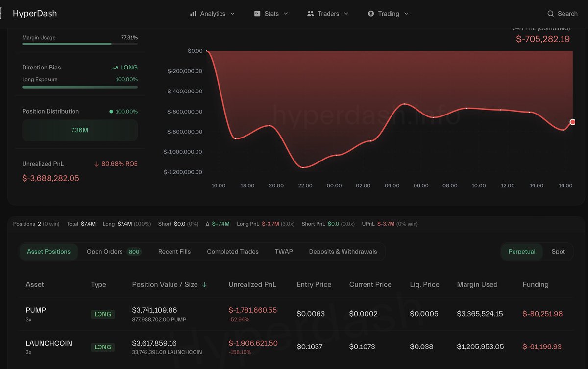
Task: Click the $3,365,524.15 margin used
Action: tap(480, 314)
